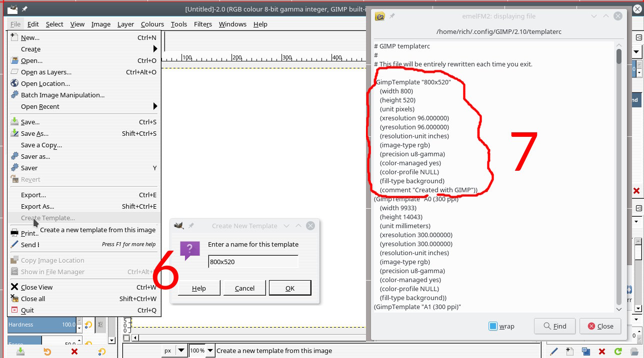The width and height of the screenshot is (644, 358).
Task: Expand Create submenu arrow
Action: [155, 49]
